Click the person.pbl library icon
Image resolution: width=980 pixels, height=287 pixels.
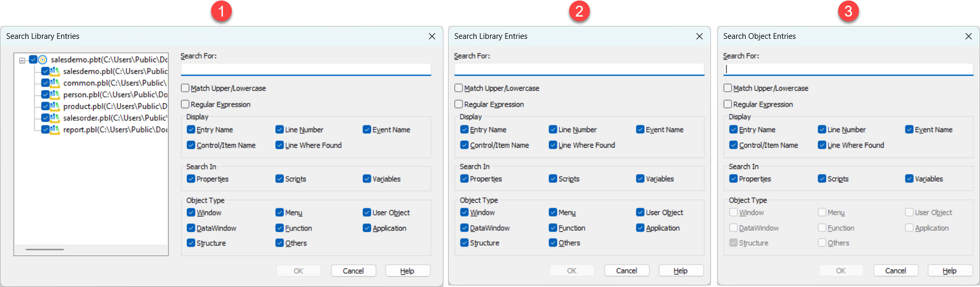(55, 95)
